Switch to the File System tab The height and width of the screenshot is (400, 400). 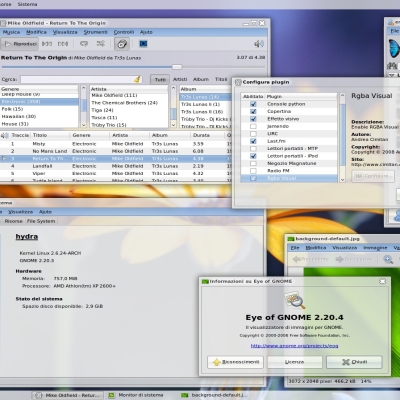click(x=41, y=221)
